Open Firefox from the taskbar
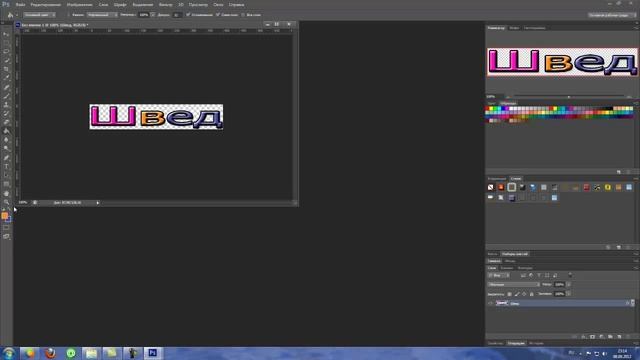Image resolution: width=640 pixels, height=360 pixels. (50, 353)
